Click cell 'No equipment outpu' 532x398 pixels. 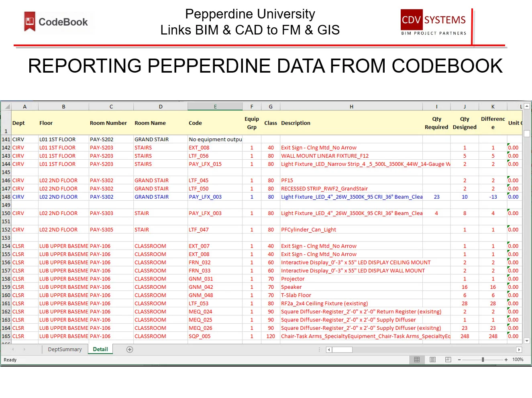tap(215, 140)
